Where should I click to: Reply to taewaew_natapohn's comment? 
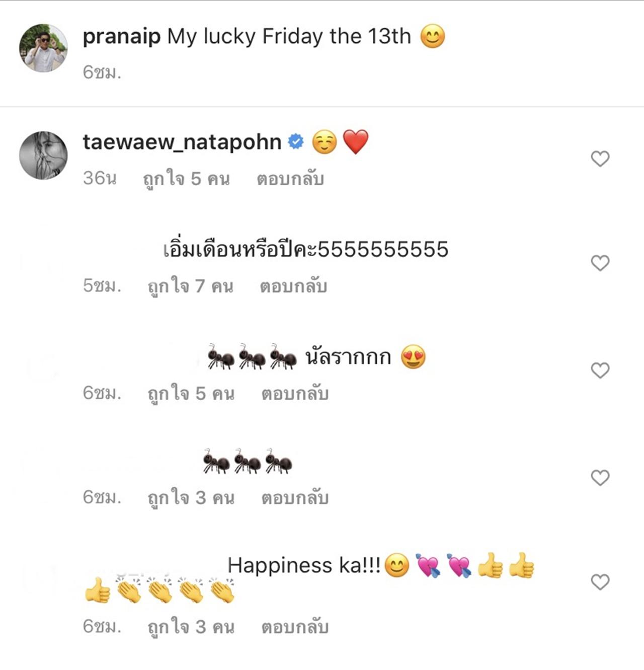[x=290, y=179]
